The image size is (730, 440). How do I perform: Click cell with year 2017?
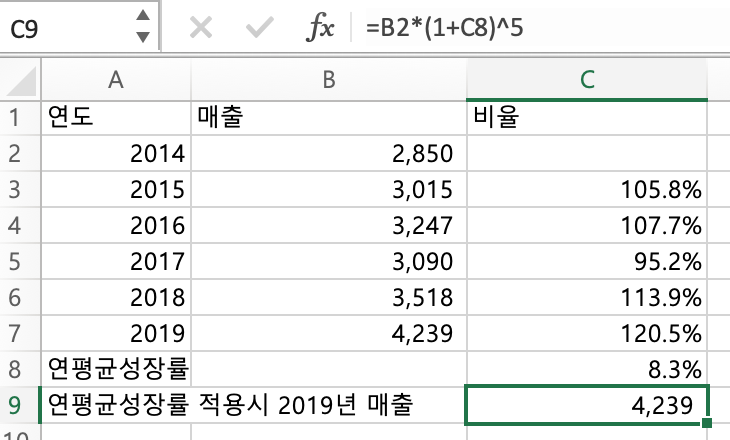tap(116, 261)
